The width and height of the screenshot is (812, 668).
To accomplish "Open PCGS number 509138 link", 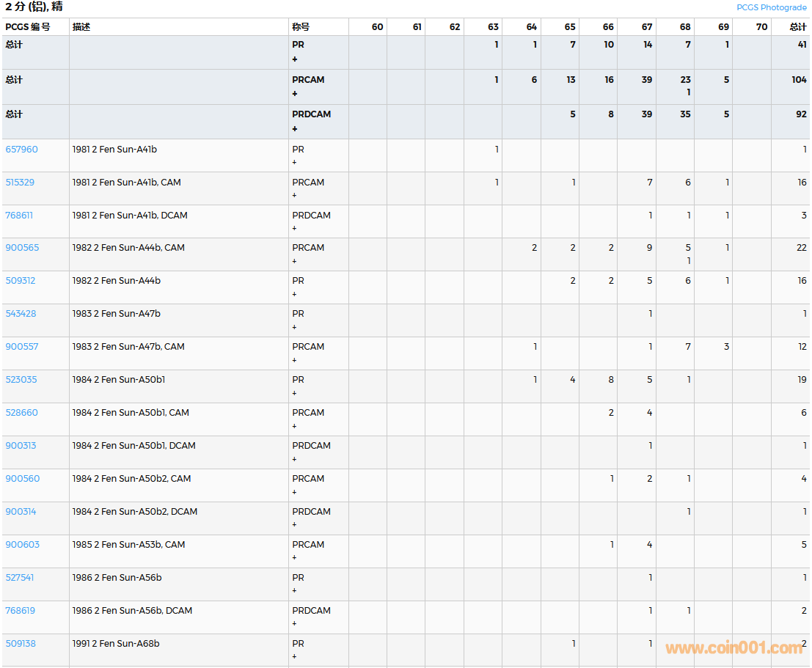I will 21,644.
